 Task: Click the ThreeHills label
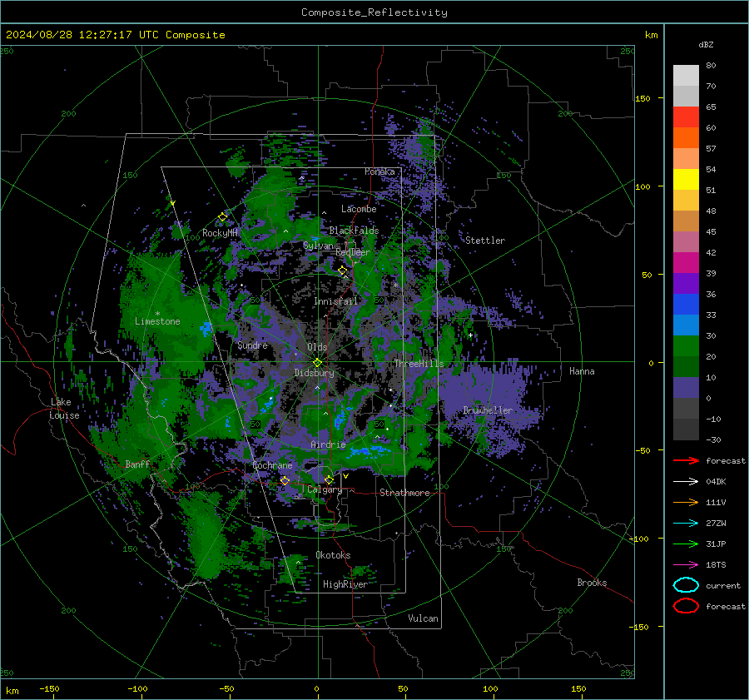419,364
